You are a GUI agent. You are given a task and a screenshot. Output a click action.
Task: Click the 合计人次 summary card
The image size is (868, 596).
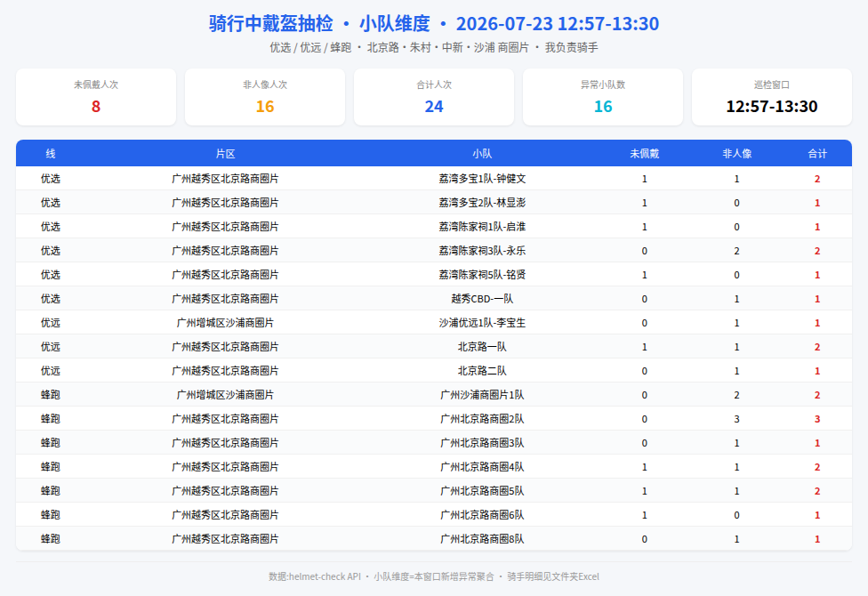coord(434,97)
